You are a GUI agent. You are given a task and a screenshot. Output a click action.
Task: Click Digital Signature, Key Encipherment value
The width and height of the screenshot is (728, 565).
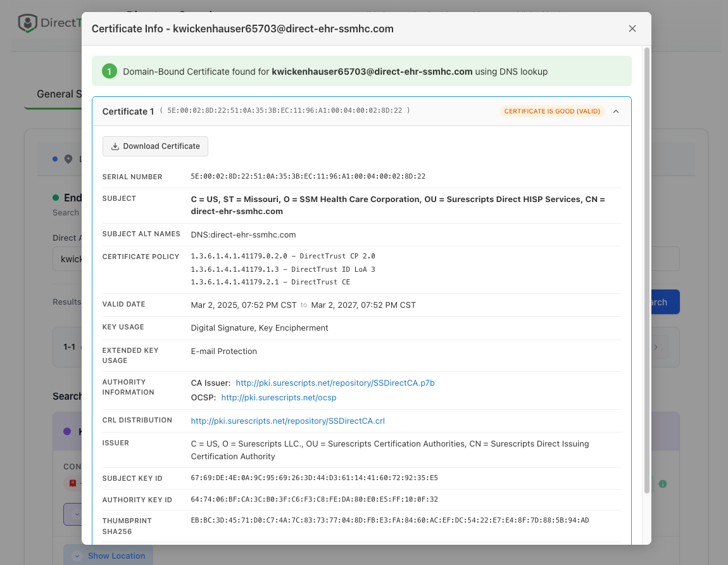[260, 328]
